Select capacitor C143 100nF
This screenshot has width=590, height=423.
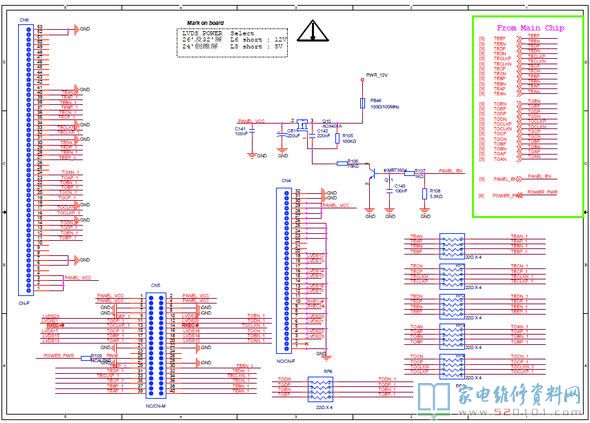[x=389, y=192]
